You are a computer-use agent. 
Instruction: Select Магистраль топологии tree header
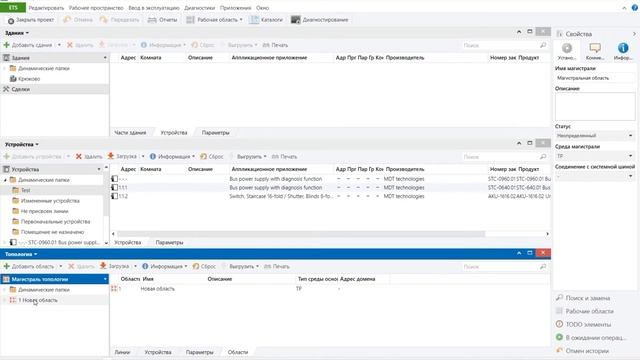tap(55, 279)
